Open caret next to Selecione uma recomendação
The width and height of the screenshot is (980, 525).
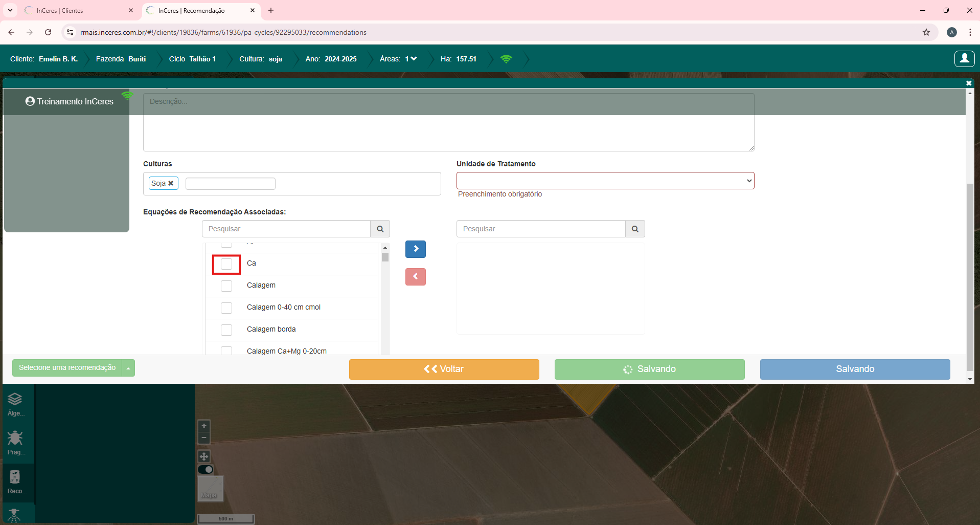pos(128,368)
